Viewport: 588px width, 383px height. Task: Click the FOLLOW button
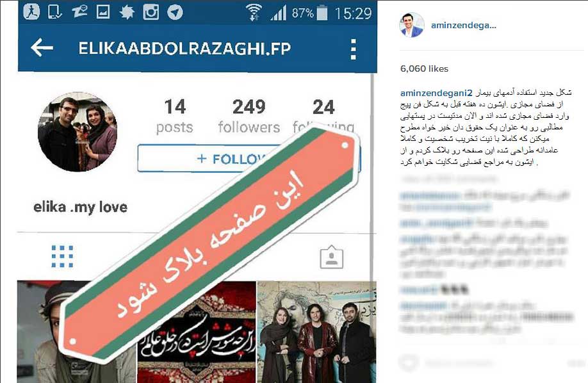click(x=249, y=158)
